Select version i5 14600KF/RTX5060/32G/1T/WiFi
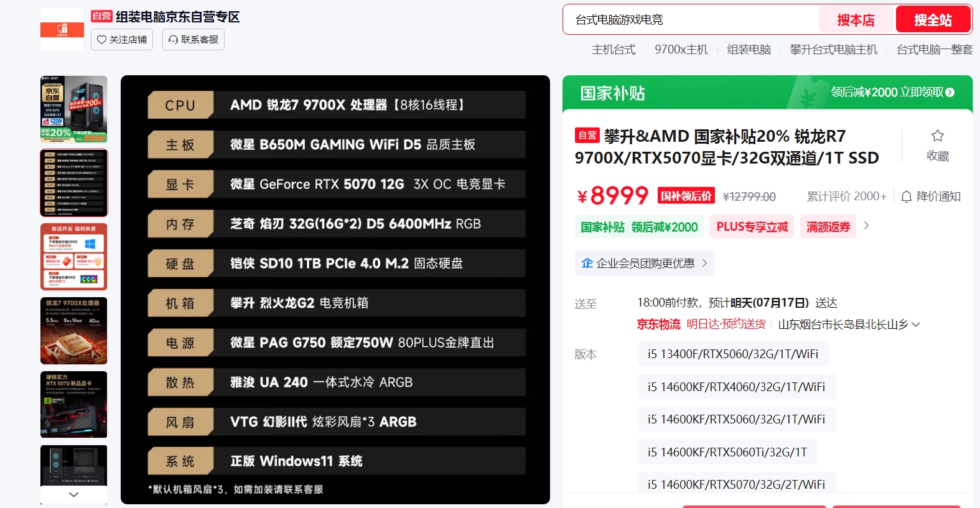This screenshot has width=980, height=508. pyautogui.click(x=736, y=419)
